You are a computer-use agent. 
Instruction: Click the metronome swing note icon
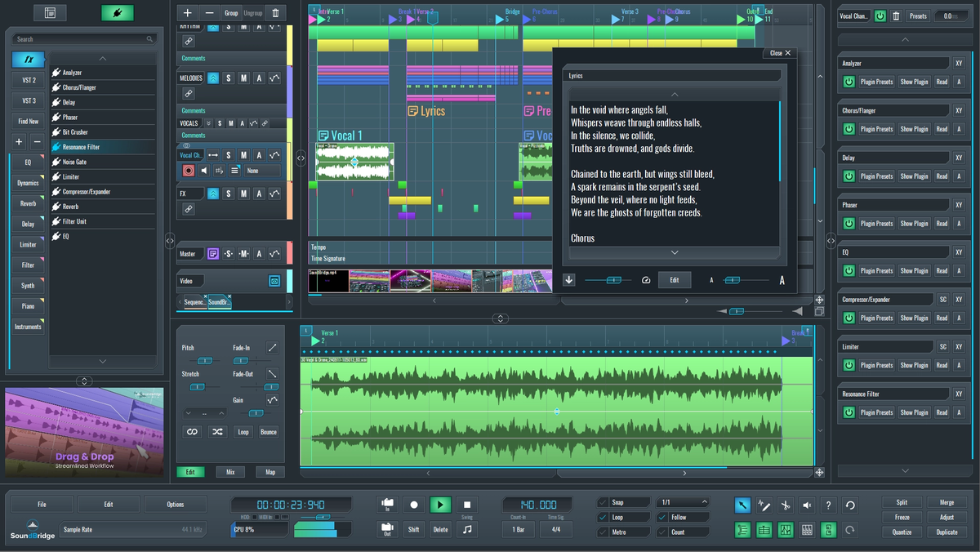466,529
